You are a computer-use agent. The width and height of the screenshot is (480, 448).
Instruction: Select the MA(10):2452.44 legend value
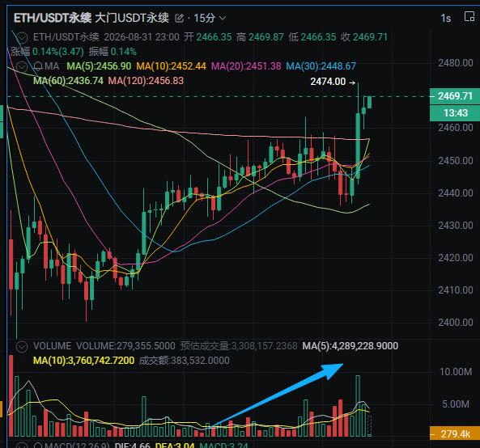(x=171, y=66)
